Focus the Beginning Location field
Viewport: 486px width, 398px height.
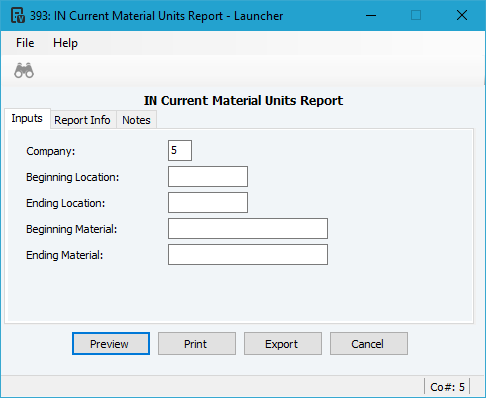pos(208,176)
